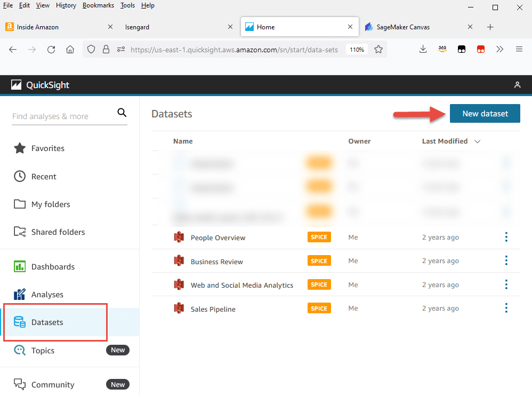Open the Edit menu

pos(24,5)
